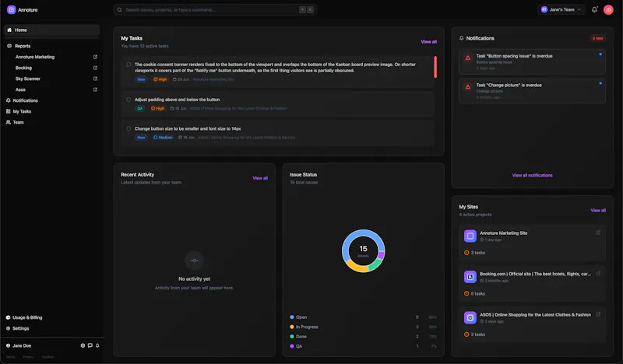Open the top bar notification bell
Image resolution: width=623 pixels, height=364 pixels.
tap(594, 9)
